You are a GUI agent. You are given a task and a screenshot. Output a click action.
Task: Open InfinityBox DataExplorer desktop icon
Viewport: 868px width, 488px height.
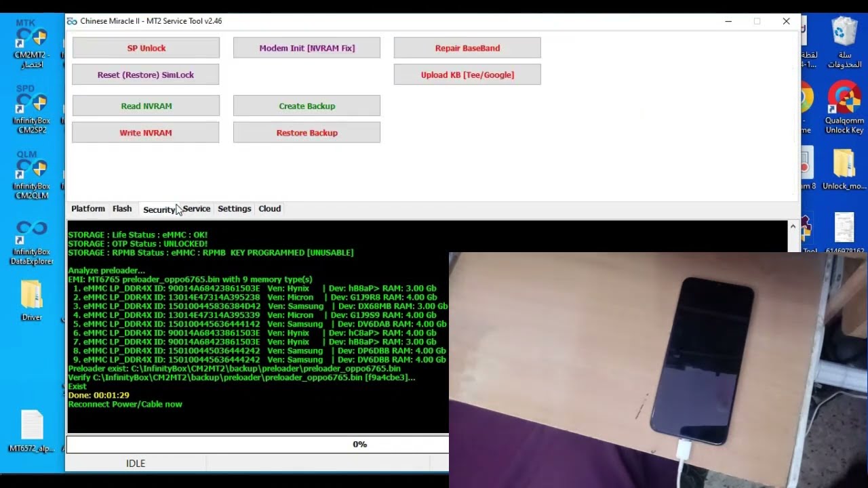(x=31, y=241)
